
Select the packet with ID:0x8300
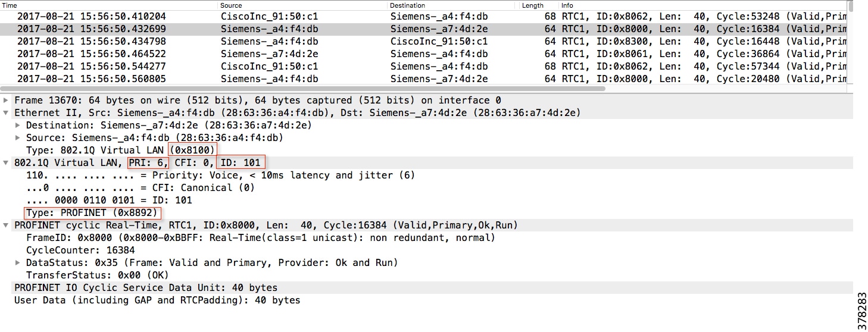click(423, 41)
